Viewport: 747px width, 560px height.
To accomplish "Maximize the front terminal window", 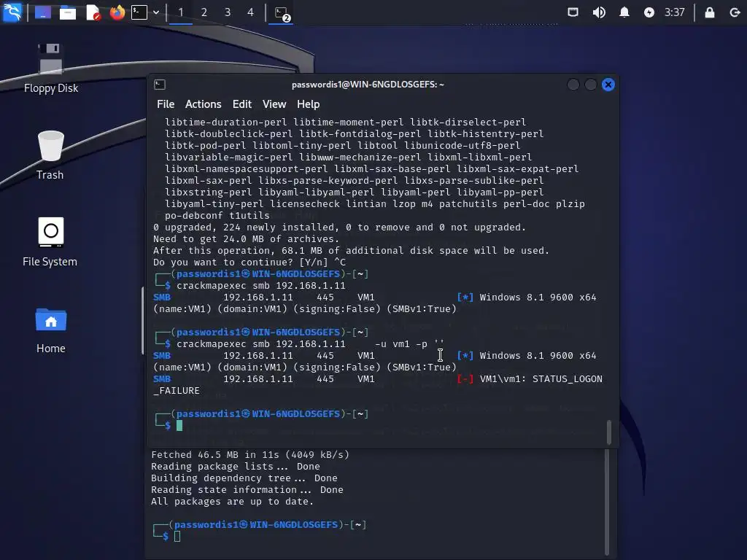I will tap(591, 85).
